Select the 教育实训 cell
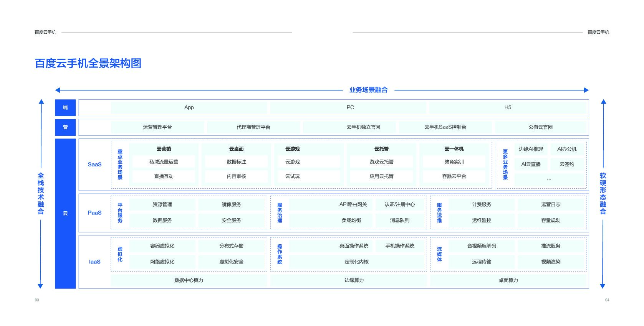 click(x=454, y=162)
